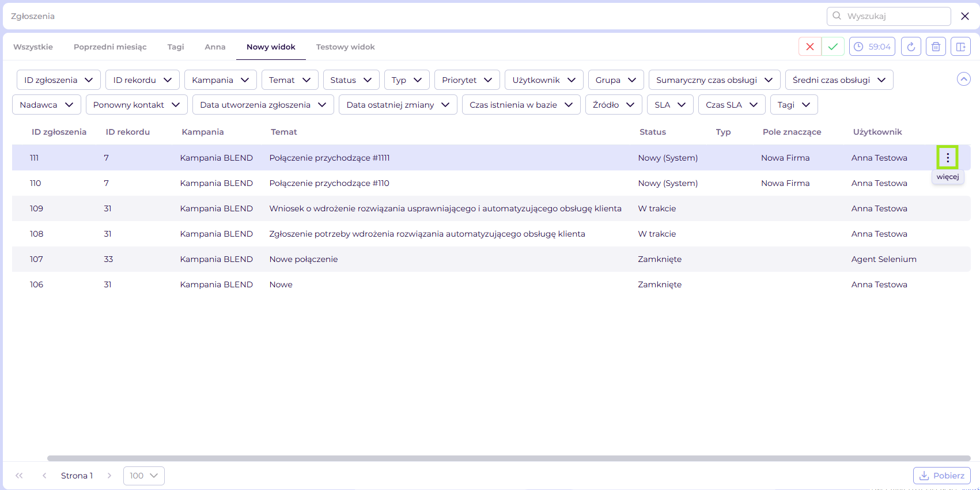
Task: Click the refresh arrow icon
Action: pos(911,47)
